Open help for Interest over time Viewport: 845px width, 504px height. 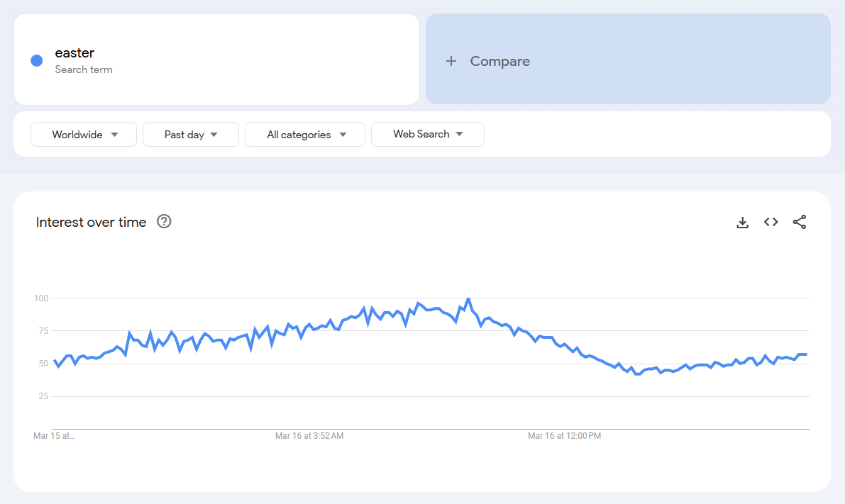(164, 221)
